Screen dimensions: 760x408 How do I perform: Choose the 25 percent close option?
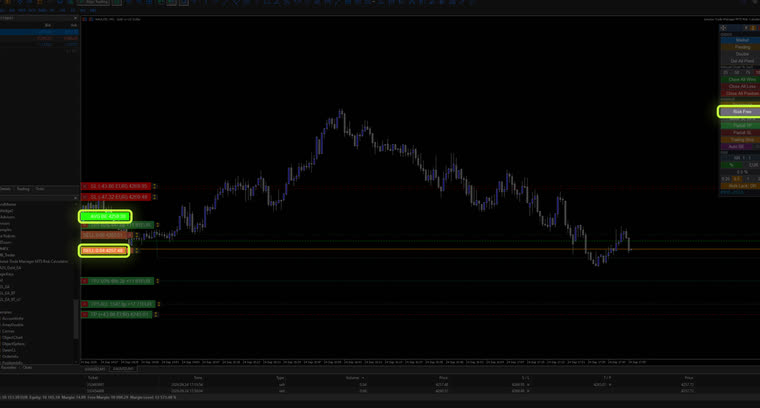pyautogui.click(x=726, y=72)
